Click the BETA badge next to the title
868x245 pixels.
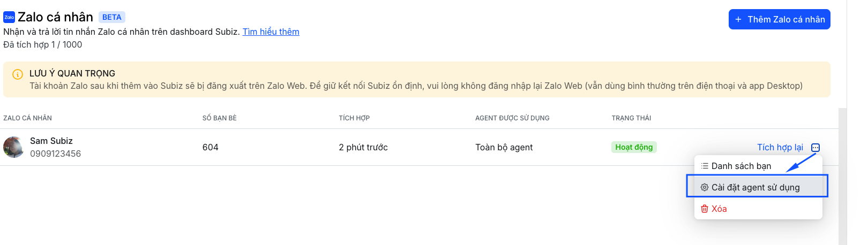111,17
